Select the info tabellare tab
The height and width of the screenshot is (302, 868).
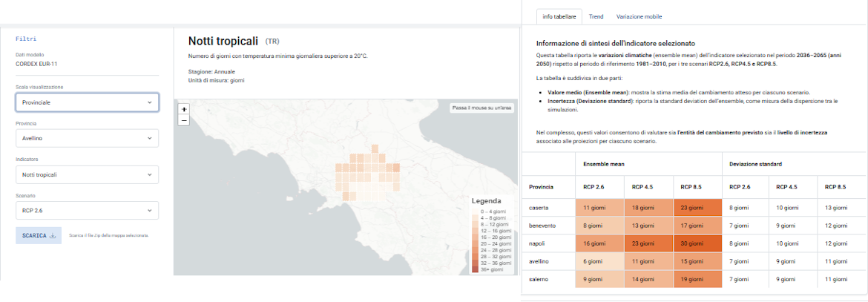pyautogui.click(x=559, y=16)
